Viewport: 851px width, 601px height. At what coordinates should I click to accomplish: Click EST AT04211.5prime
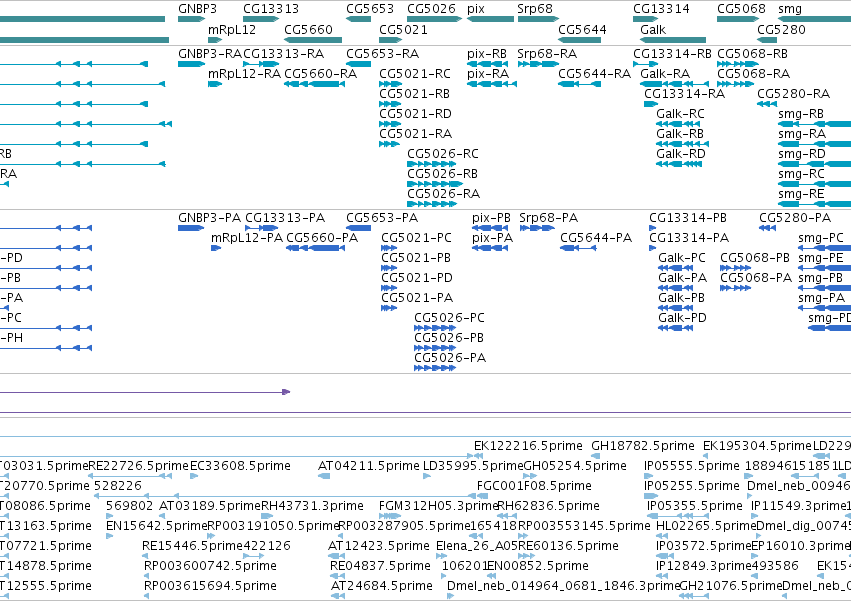point(369,466)
